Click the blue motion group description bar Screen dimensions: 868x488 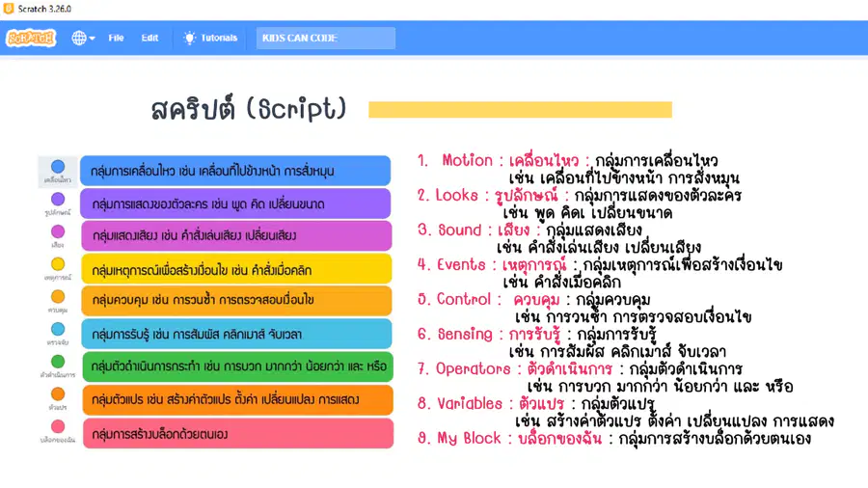click(x=235, y=171)
